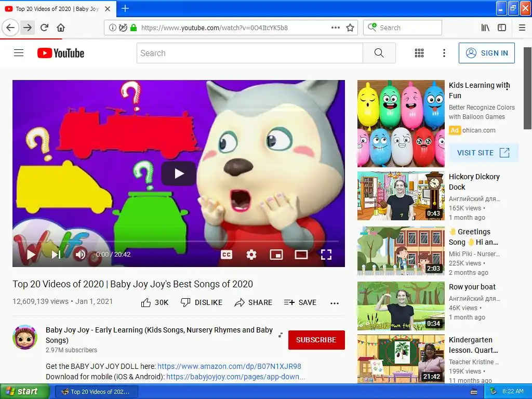Viewport: 532px width, 399px height.
Task: Open the Firefox Library icon
Action: [x=485, y=28]
